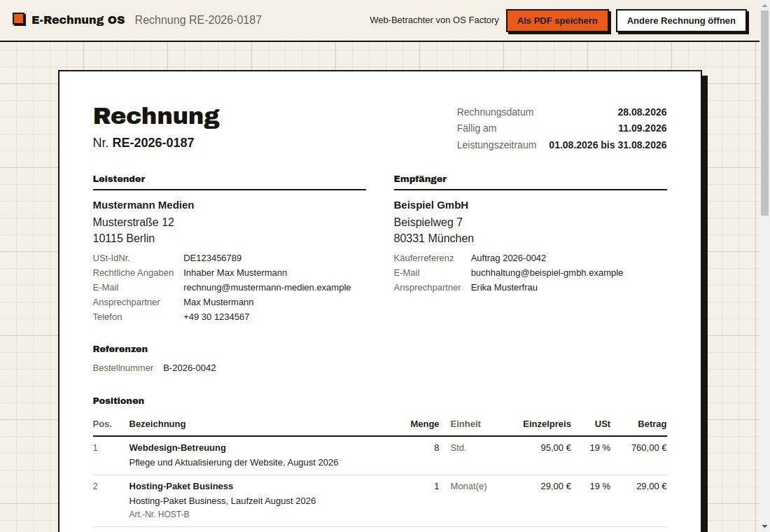Click buyer reference Auftrag 2026-0042

point(508,258)
